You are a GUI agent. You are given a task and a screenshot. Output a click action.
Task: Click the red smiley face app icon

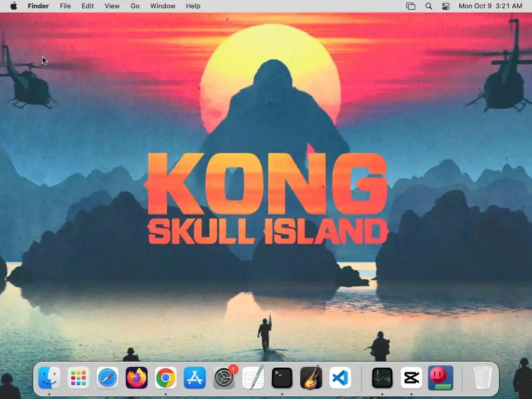441,378
